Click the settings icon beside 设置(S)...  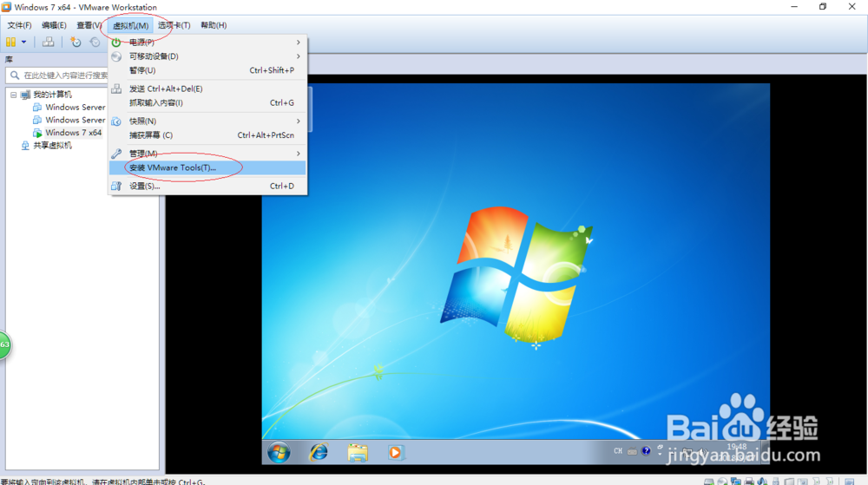[x=116, y=186]
